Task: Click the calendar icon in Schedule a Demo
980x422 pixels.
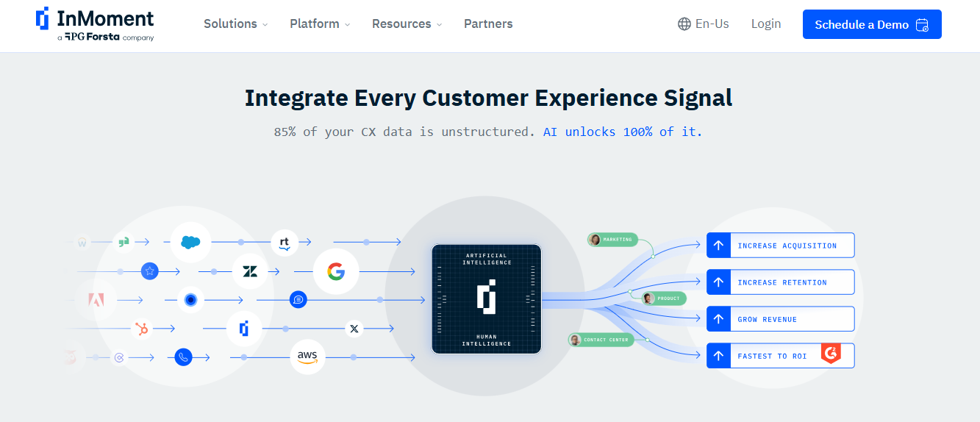Action: tap(922, 25)
